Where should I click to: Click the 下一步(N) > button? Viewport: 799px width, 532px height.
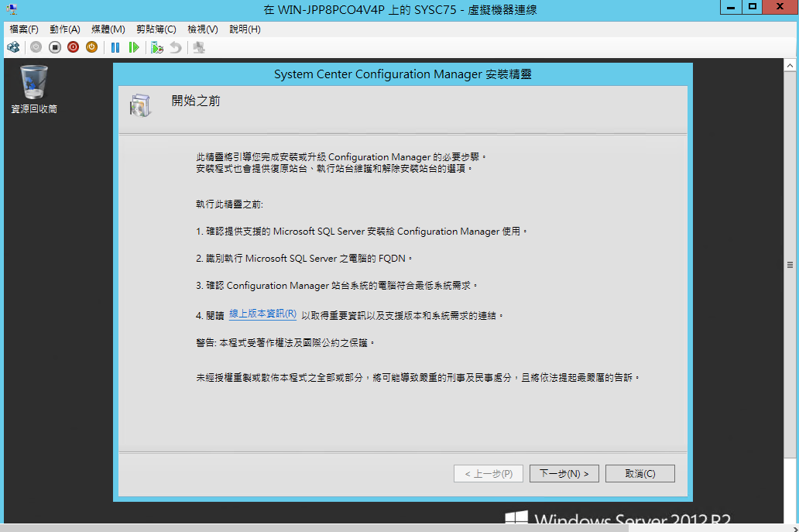click(564, 473)
